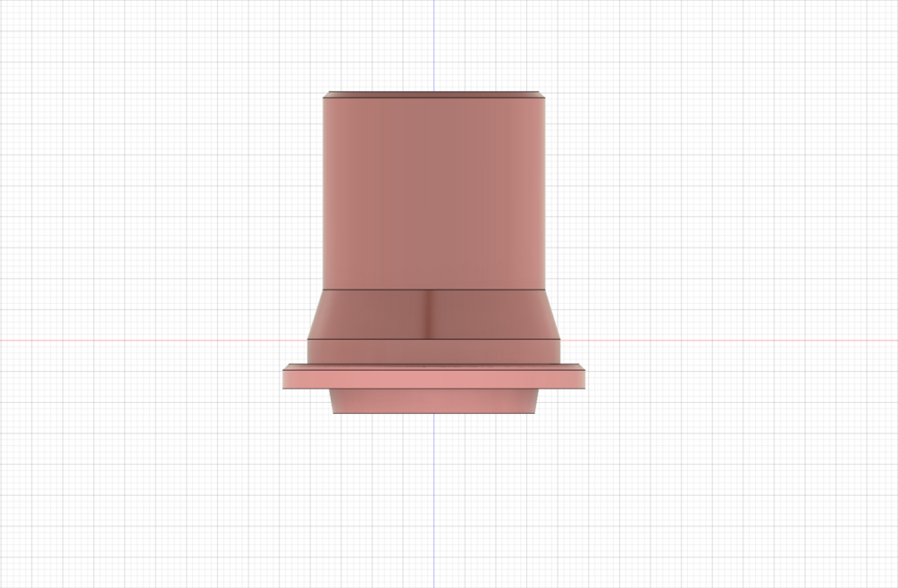Select the wide flange plate's front face
898x588 pixels.
click(433, 379)
